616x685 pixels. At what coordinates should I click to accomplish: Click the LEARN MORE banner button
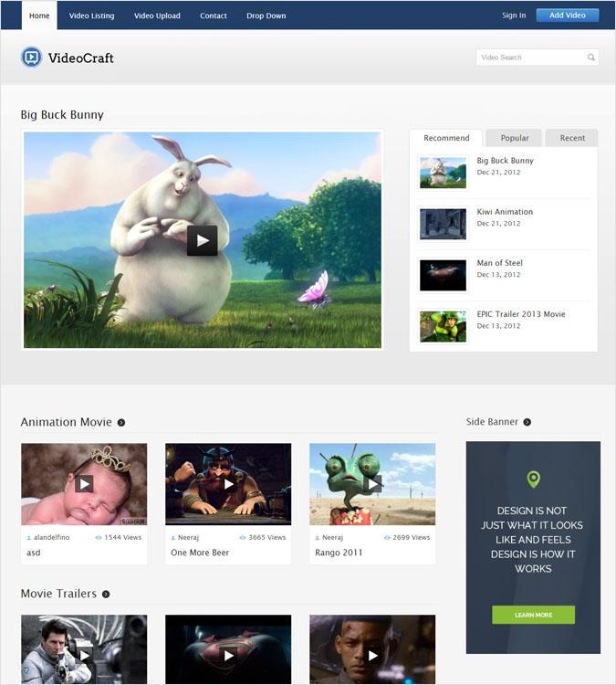coord(533,615)
